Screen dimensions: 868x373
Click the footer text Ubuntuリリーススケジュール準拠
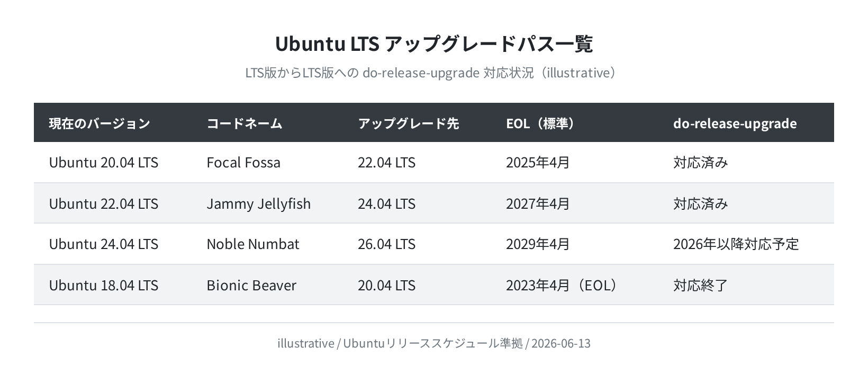pyautogui.click(x=433, y=343)
